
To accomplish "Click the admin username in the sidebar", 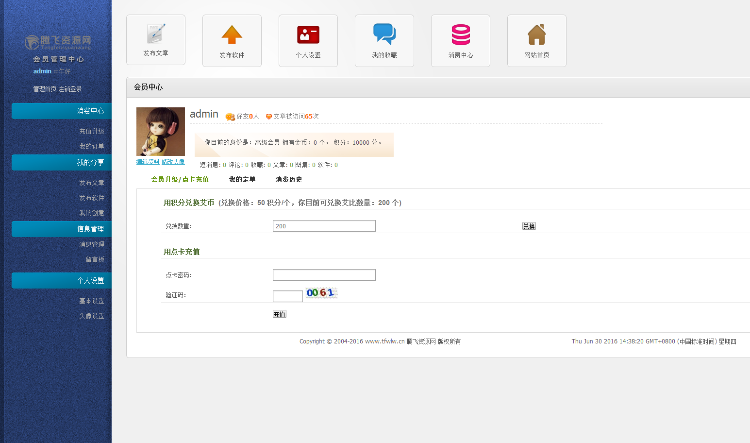I will point(42,71).
